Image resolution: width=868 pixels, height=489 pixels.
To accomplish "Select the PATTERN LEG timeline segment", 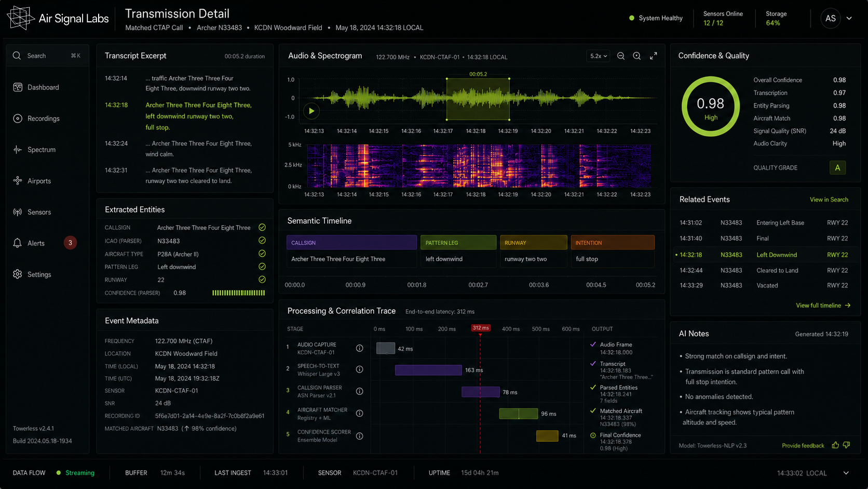I will pos(458,243).
